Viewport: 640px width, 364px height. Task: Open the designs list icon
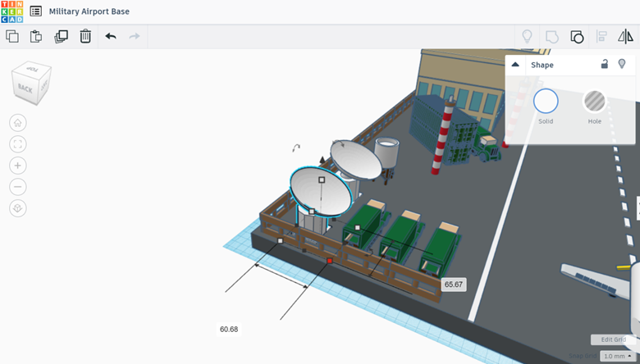36,11
